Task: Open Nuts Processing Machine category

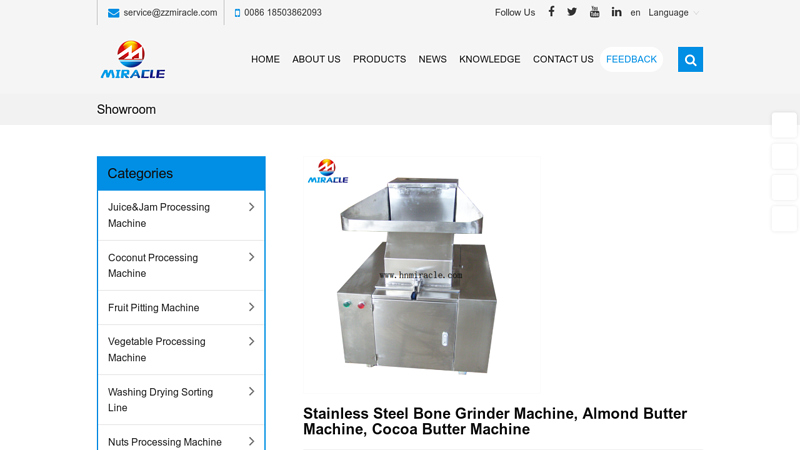Action: 165,442
